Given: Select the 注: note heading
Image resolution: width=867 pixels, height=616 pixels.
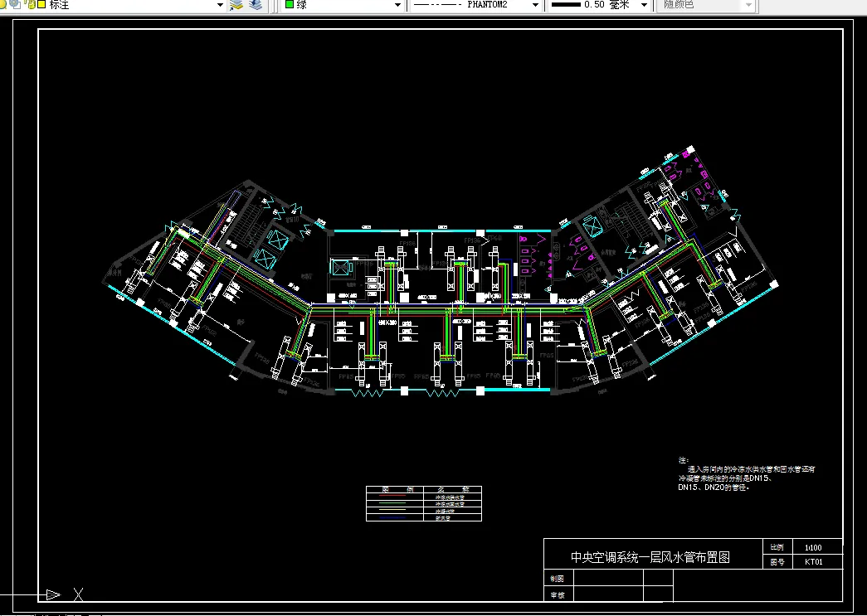Looking at the screenshot, I should (x=684, y=459).
